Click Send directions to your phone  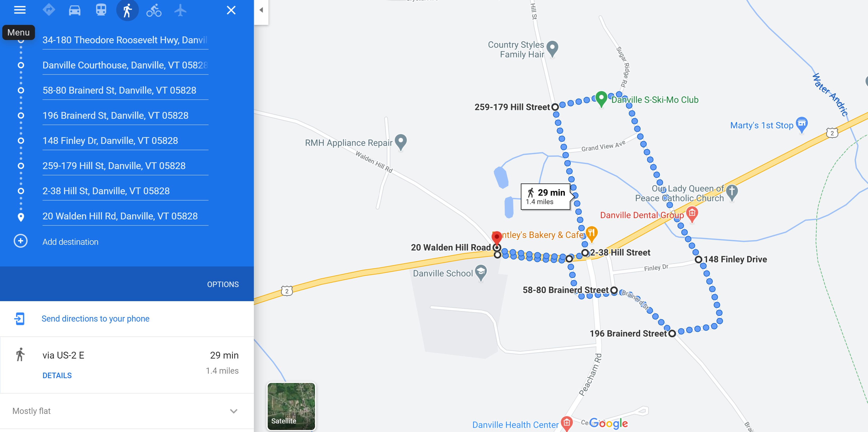[x=95, y=319]
